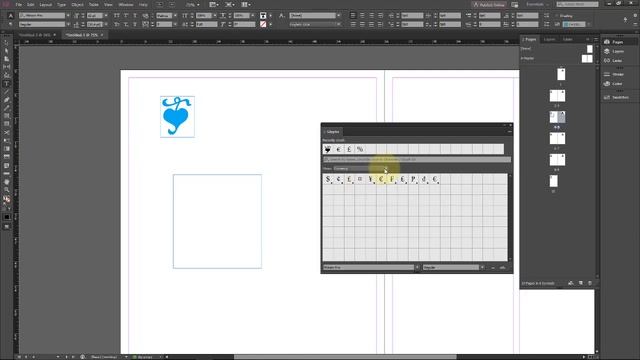
Task: Enable the Shading checkbox
Action: pos(556,16)
